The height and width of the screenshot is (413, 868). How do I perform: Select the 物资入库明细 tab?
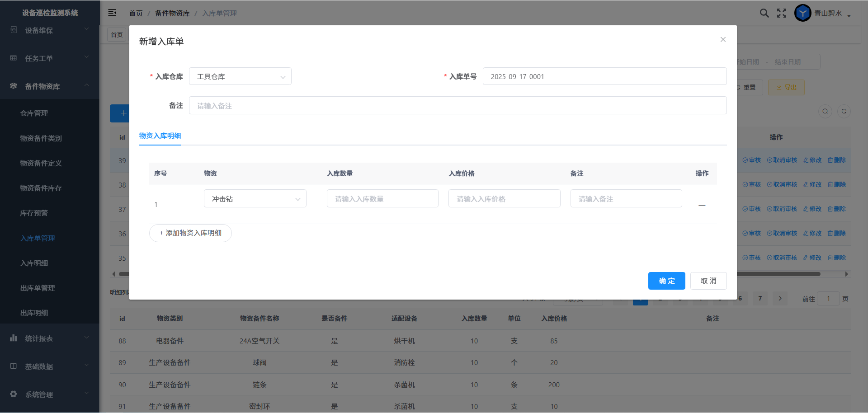coord(160,136)
